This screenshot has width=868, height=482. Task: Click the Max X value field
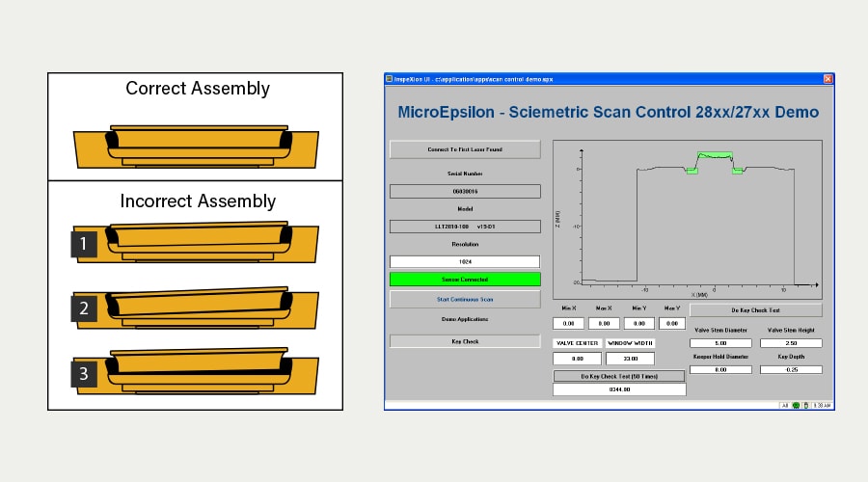(x=604, y=324)
